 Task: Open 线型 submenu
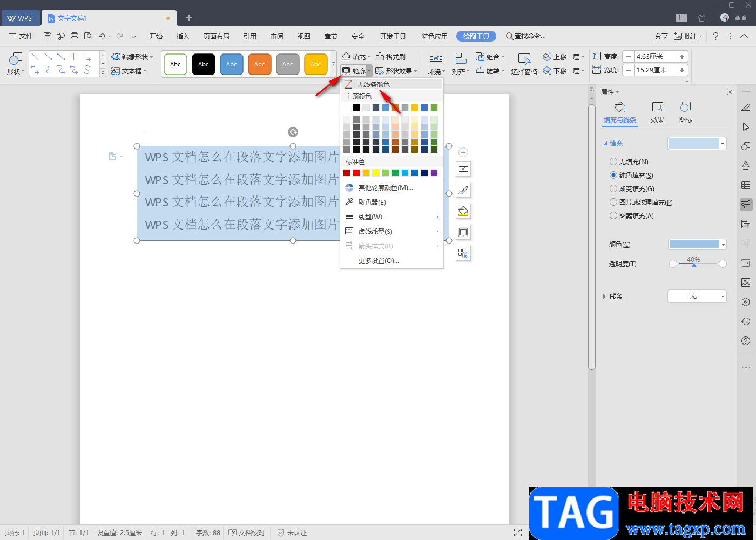point(391,217)
